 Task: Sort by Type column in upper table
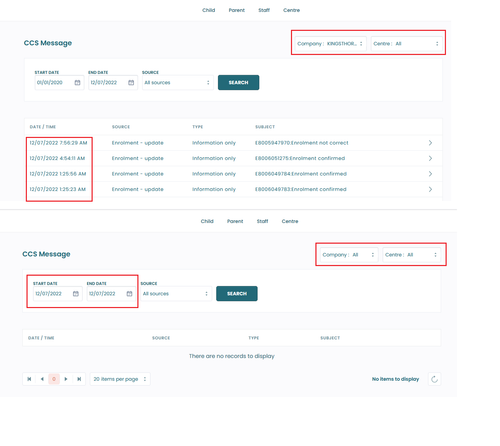(198, 127)
